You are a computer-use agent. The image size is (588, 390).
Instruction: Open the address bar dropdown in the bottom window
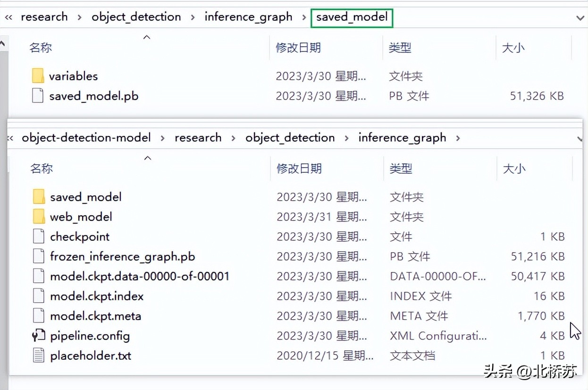(580, 137)
